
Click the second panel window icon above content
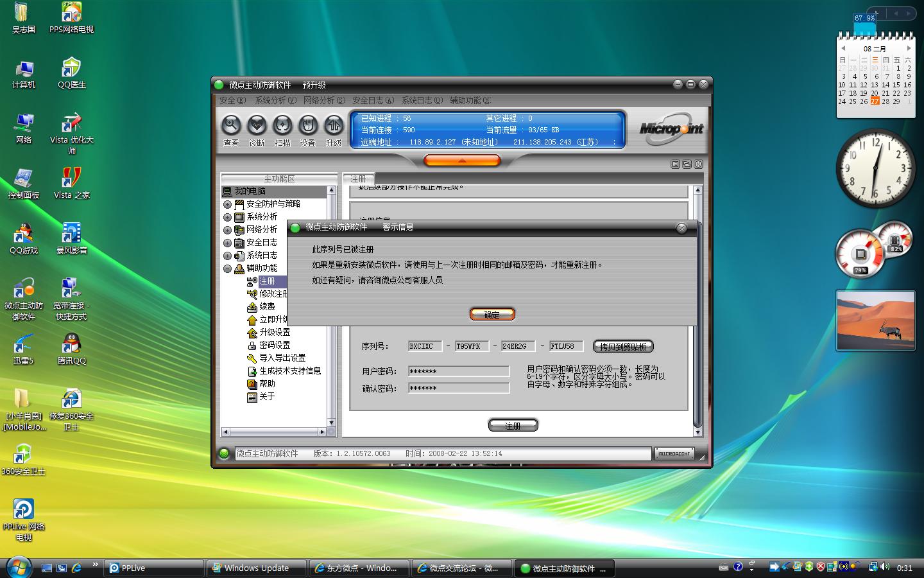point(687,164)
